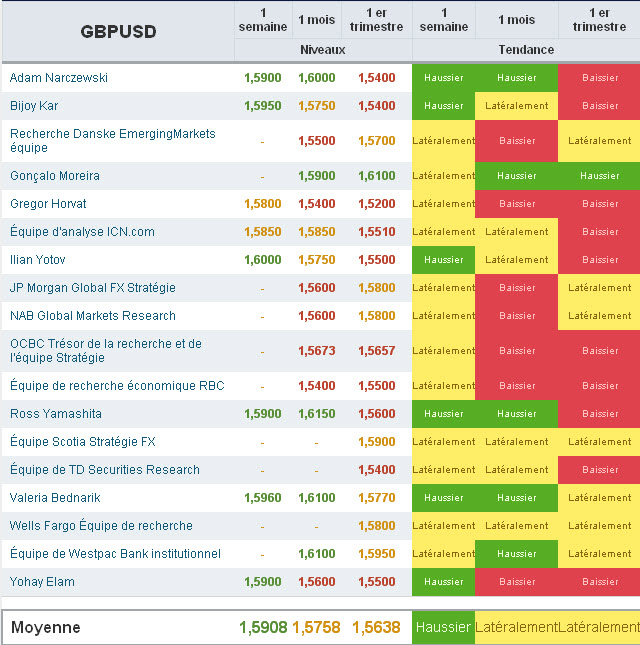Open Équipe Scotia Stratégie FX link

pos(83,441)
